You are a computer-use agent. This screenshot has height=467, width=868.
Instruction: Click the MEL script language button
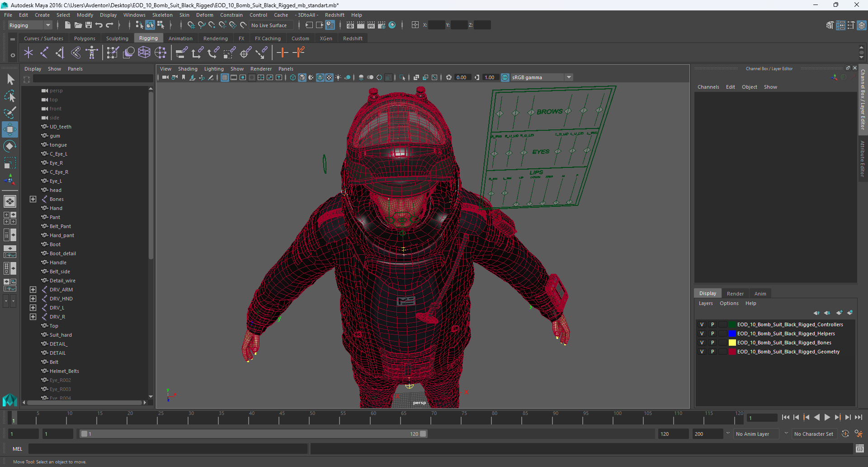pos(17,449)
